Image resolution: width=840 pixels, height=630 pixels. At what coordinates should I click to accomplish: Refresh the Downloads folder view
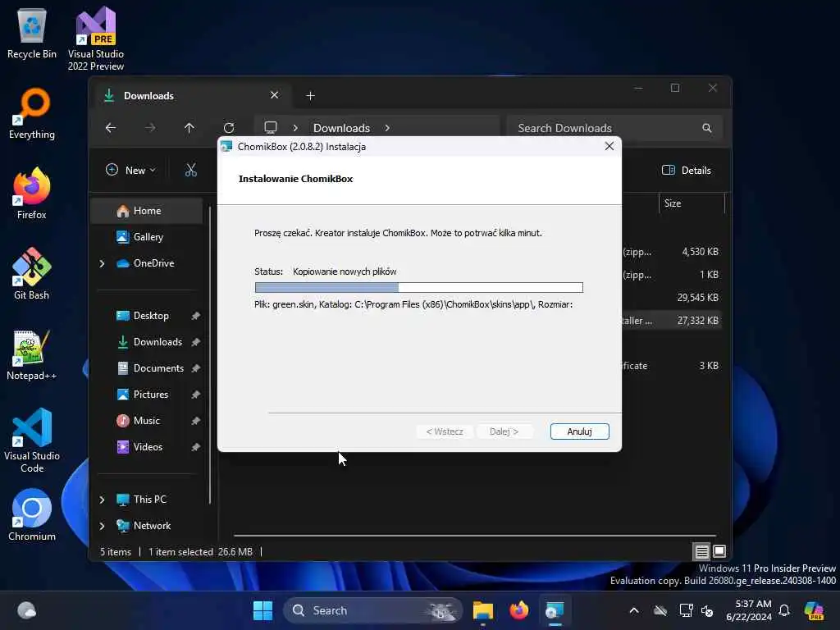(x=229, y=128)
